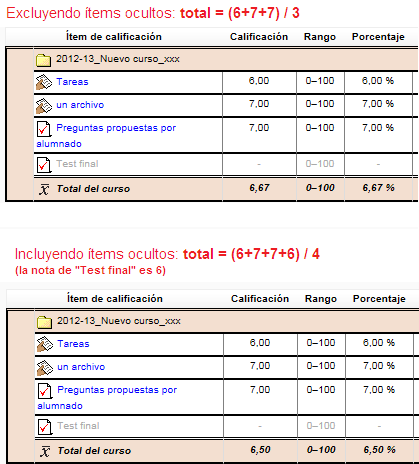Click the 'un archivo' assignment icon in top table
The image size is (419, 464).
[44, 105]
